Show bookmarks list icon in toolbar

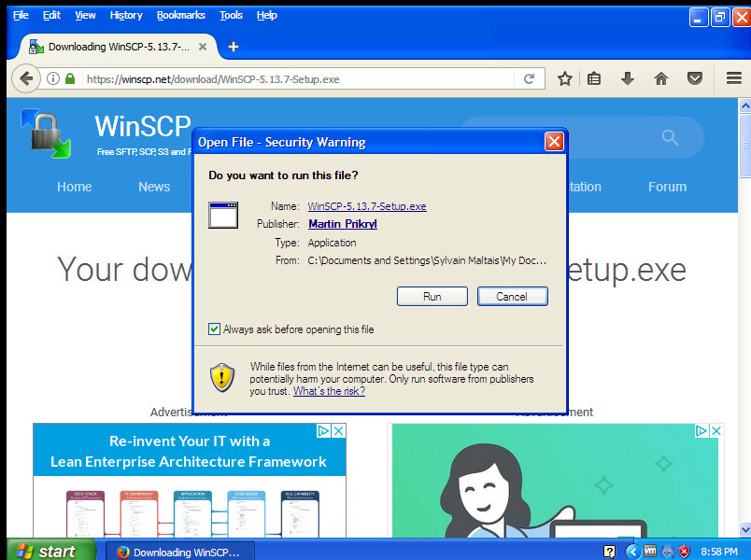[594, 78]
